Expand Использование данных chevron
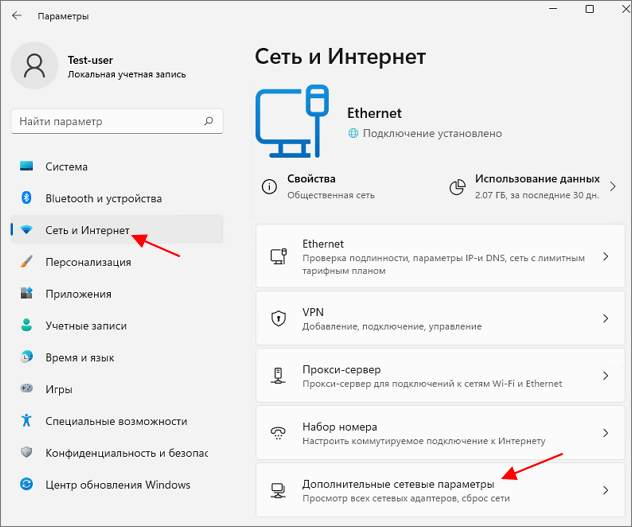Viewport: 632px width, 527px height. (x=613, y=186)
